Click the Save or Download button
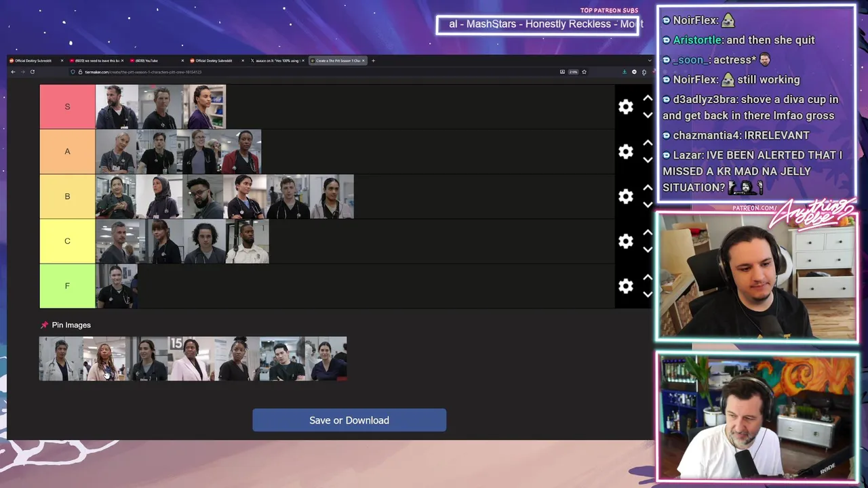The image size is (868, 488). click(x=349, y=420)
